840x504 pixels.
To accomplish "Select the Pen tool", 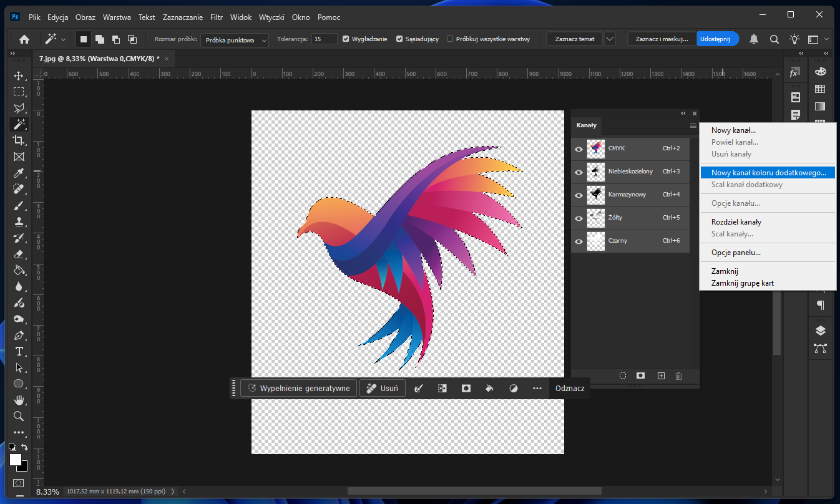I will click(x=19, y=335).
